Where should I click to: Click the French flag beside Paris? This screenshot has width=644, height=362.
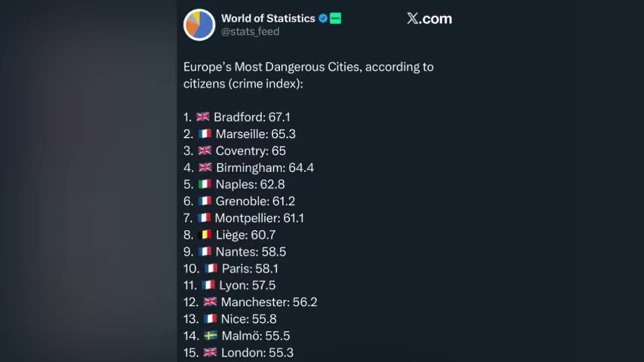coord(211,268)
